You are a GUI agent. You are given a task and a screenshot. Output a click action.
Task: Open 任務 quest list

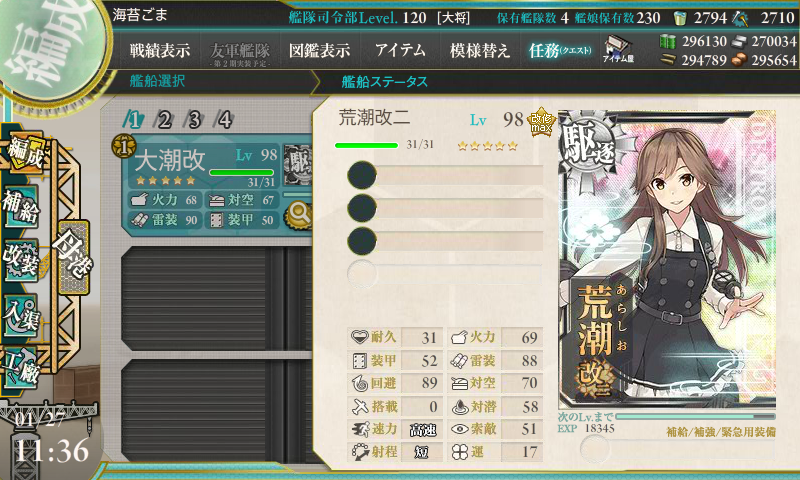pos(560,50)
